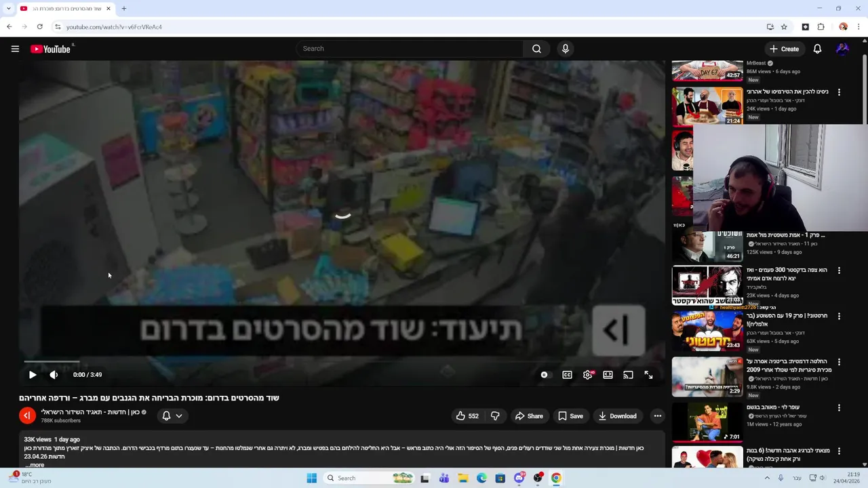Click the URL address bar
Image resolution: width=868 pixels, height=488 pixels.
click(x=407, y=27)
